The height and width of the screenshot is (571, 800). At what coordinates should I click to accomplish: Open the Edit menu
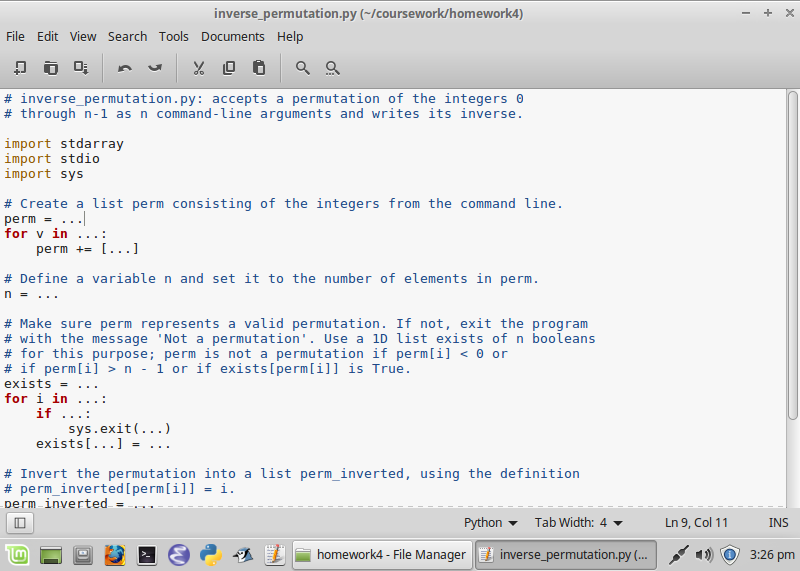(47, 37)
